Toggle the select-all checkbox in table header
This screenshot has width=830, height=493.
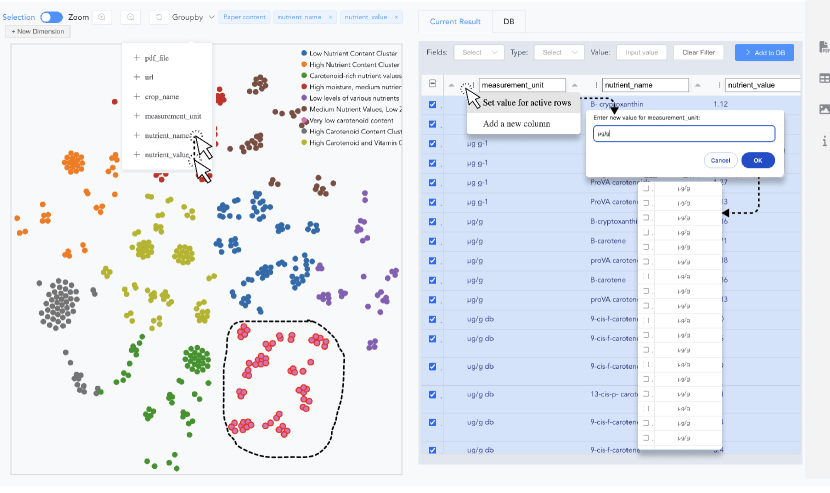click(x=432, y=83)
